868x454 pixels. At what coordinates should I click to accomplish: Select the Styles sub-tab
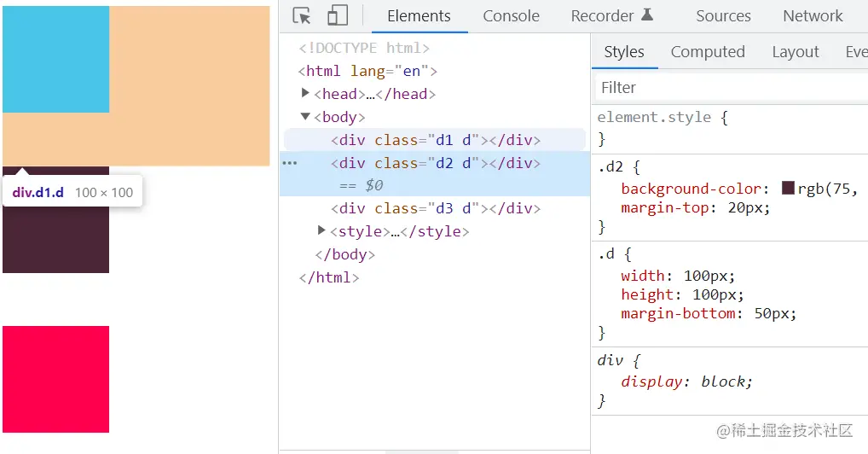pyautogui.click(x=624, y=51)
